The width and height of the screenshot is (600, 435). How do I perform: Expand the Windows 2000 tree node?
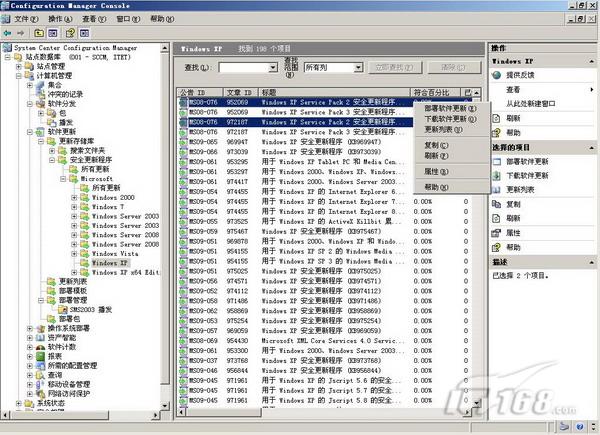(x=74, y=197)
